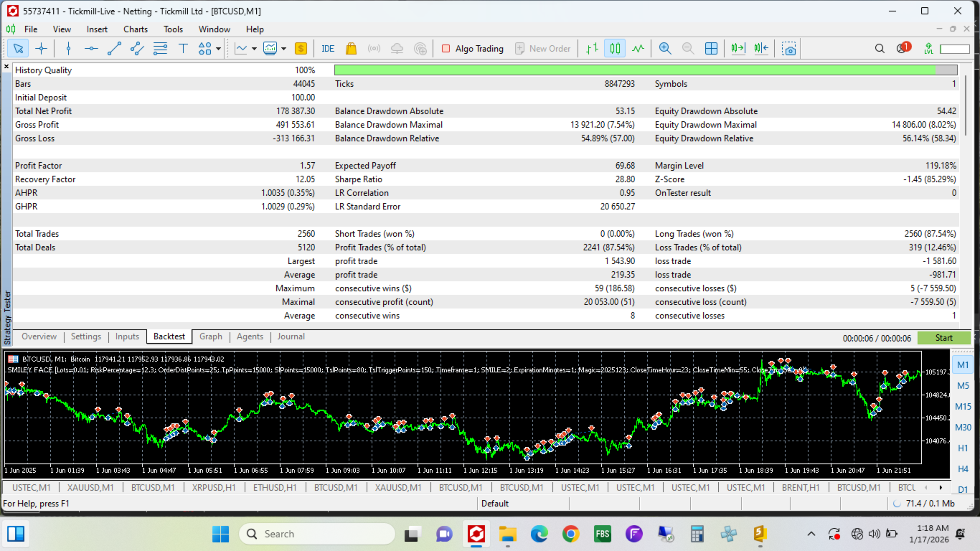The width and height of the screenshot is (980, 551).
Task: Take a chart screenshot with camera icon
Action: coord(789,49)
